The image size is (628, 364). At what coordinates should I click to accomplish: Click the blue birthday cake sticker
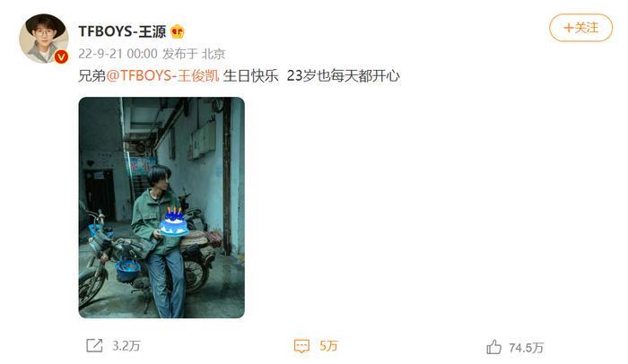[174, 221]
